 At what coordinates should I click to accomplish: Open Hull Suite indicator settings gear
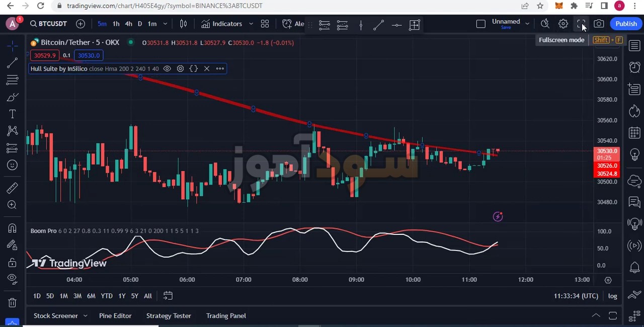[180, 68]
